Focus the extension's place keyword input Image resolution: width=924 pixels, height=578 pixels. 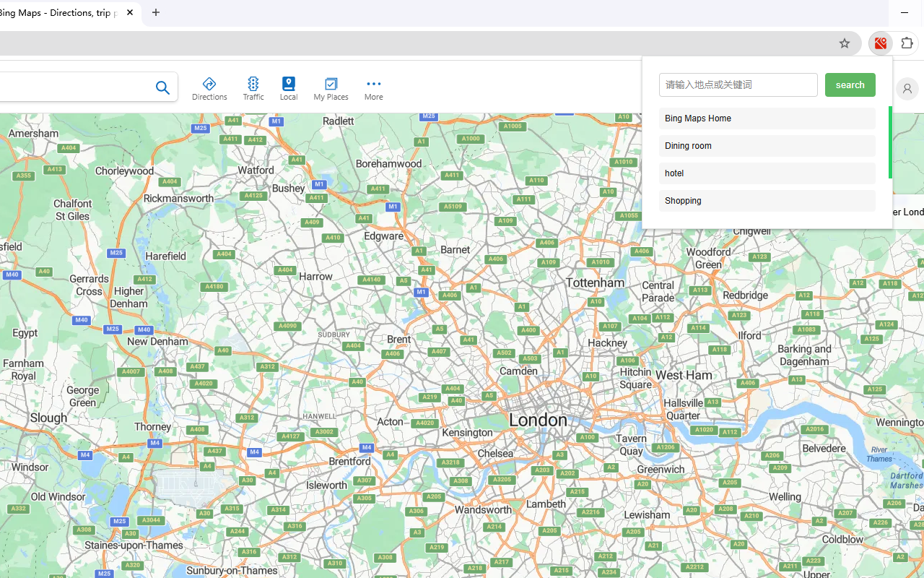pos(738,85)
